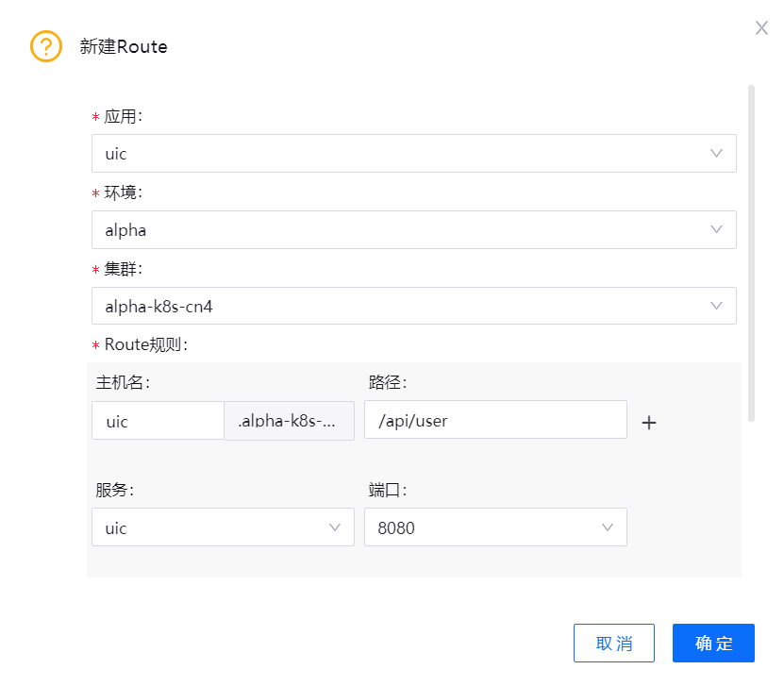Click the dialog's vertical scrollbar
The image size is (784, 686).
point(751,253)
